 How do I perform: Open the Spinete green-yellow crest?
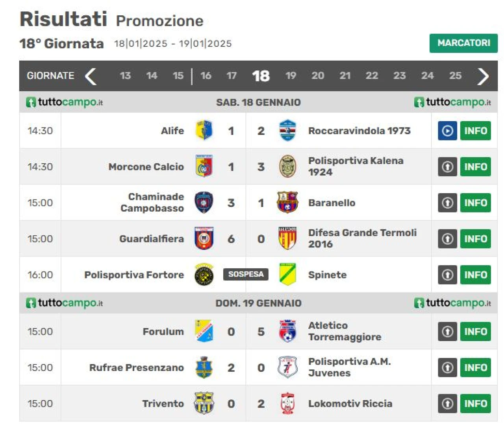point(287,275)
